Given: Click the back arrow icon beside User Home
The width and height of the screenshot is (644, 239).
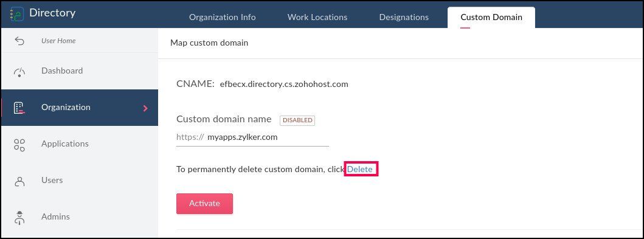Looking at the screenshot, I should click(19, 41).
